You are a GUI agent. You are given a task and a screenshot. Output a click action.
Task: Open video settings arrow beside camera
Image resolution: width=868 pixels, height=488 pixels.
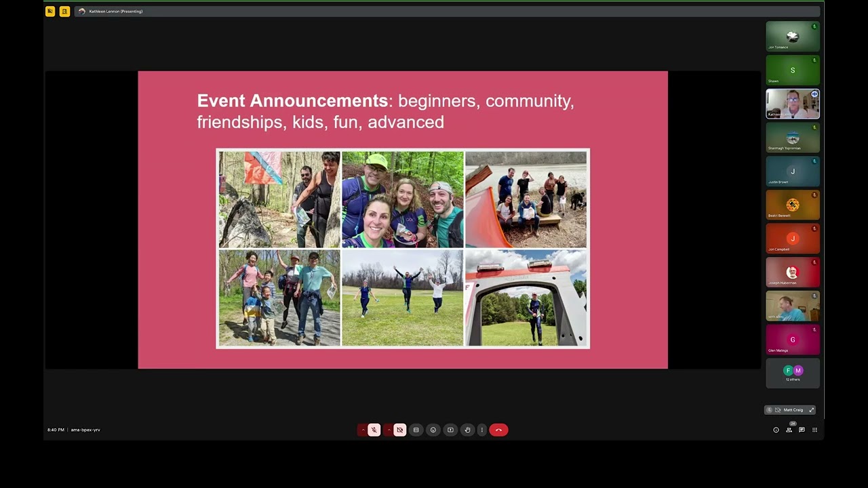click(x=389, y=430)
